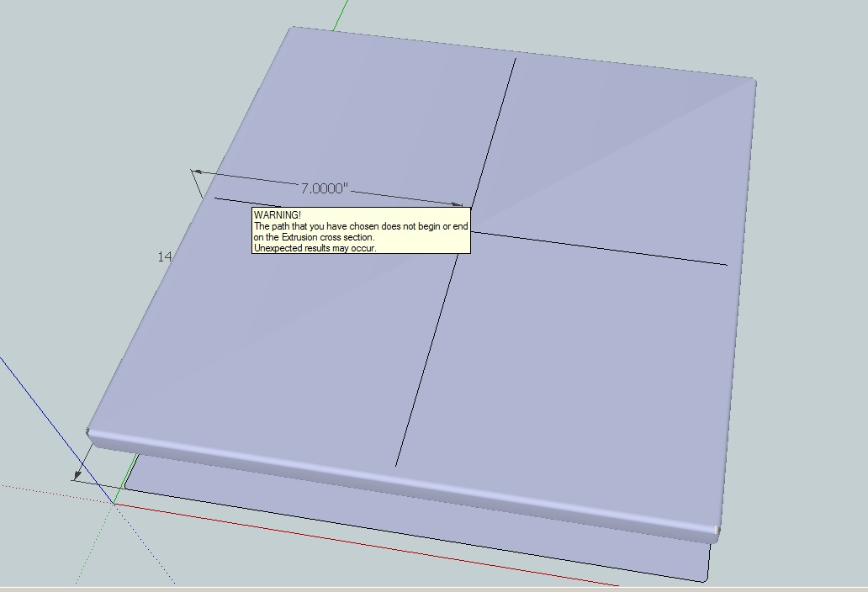Click the yellow WARNING tooltip message
Screen dimensions: 868x592
click(x=361, y=231)
